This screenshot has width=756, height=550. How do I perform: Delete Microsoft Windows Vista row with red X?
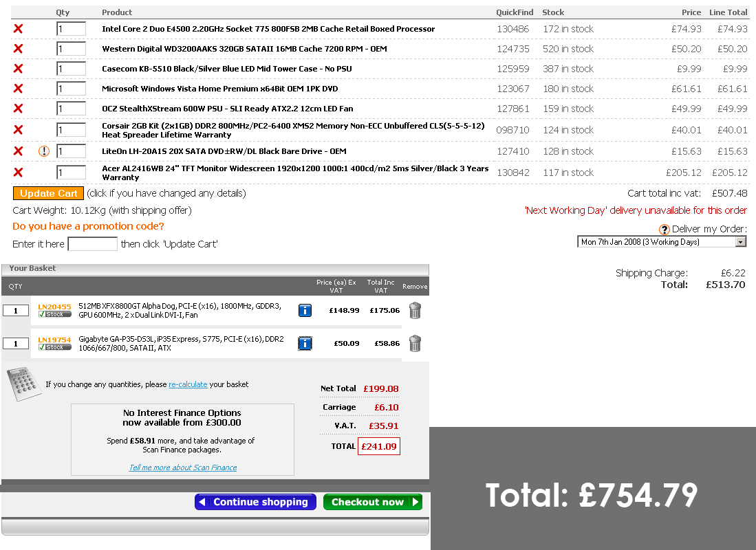[x=18, y=89]
